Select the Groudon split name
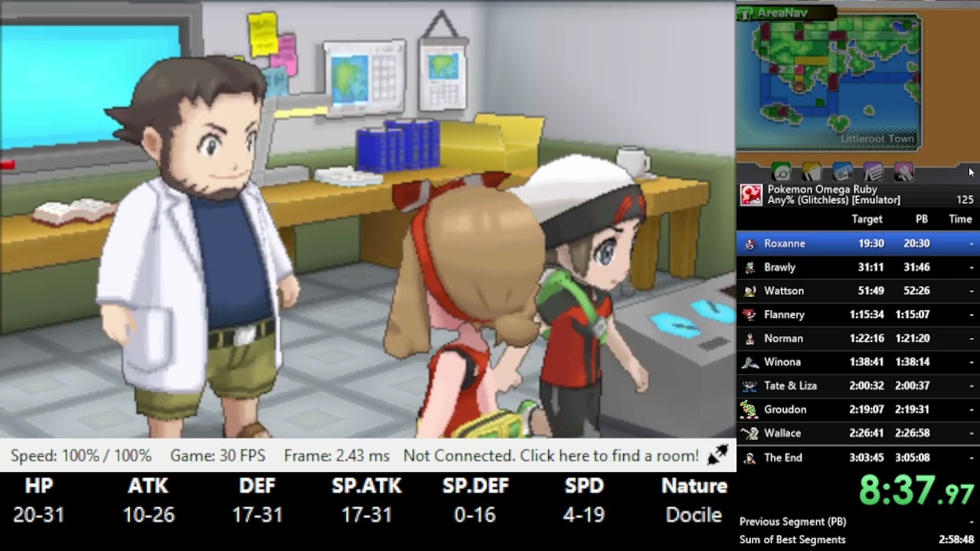This screenshot has width=980, height=551. 785,409
